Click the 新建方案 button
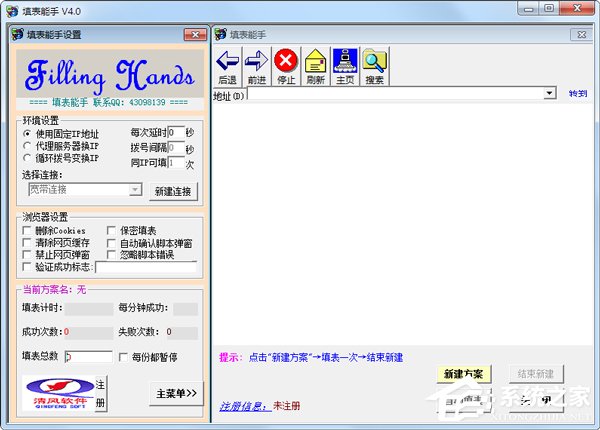This screenshot has height=430, width=600. pos(464,374)
